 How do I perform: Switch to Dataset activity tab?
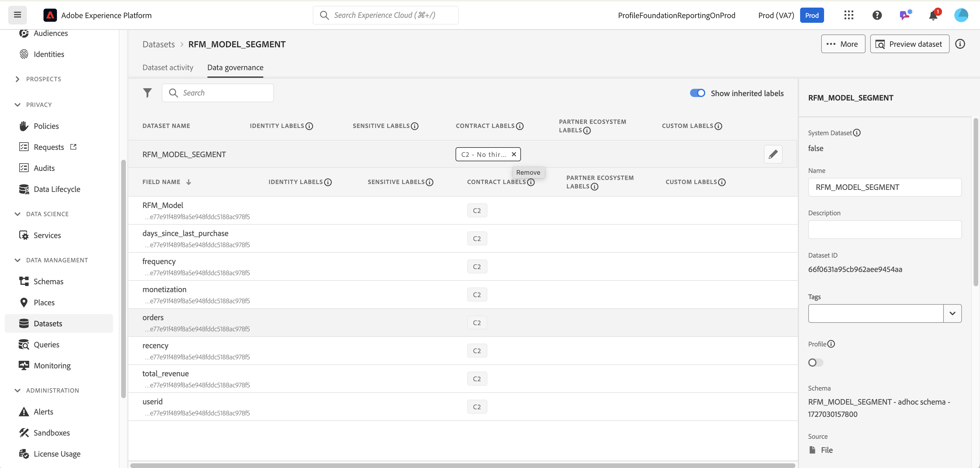[x=168, y=67]
